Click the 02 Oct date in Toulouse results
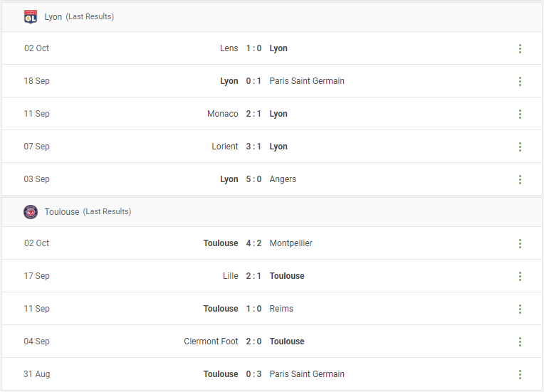 (36, 243)
